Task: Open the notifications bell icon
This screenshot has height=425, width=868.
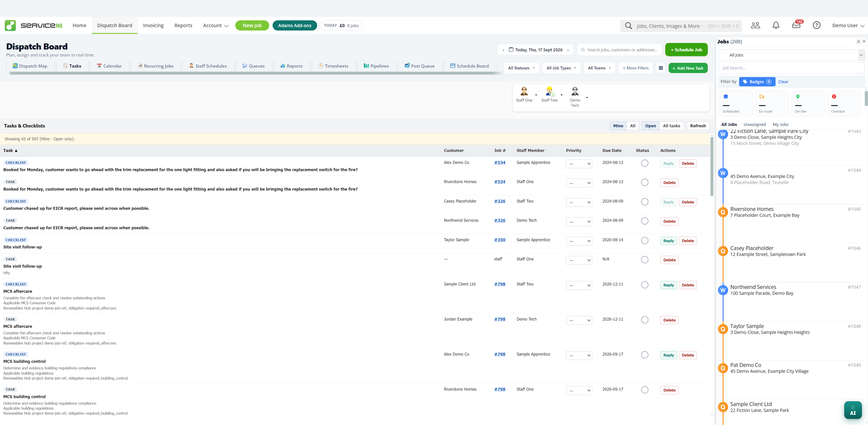Action: (776, 25)
